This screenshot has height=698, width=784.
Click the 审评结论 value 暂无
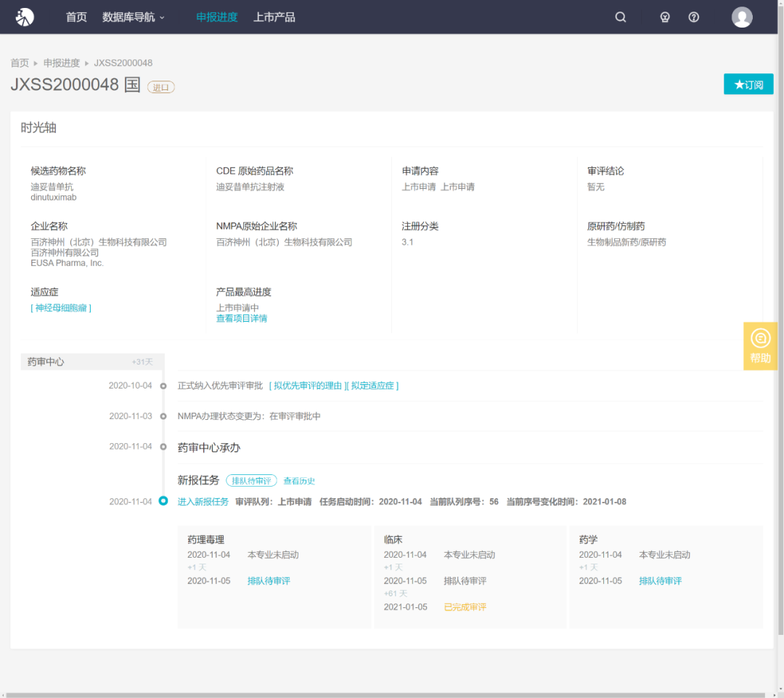pos(595,187)
